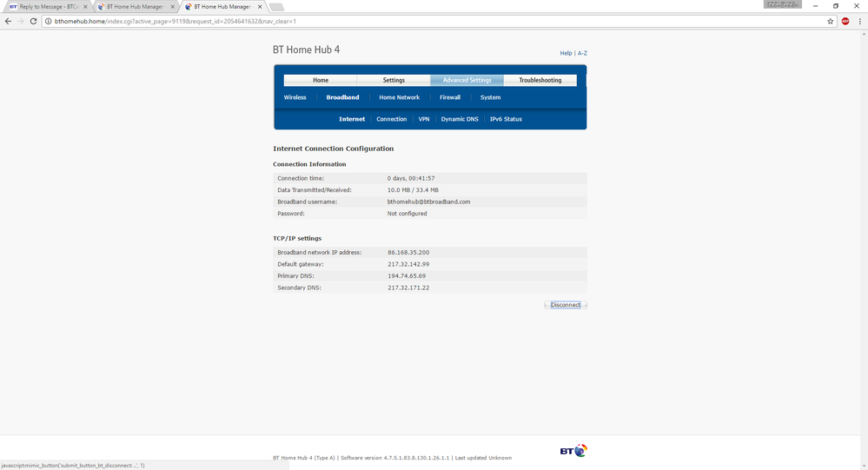Click the secondary DNS 217.32.171.22
The image size is (868, 470).
(408, 288)
